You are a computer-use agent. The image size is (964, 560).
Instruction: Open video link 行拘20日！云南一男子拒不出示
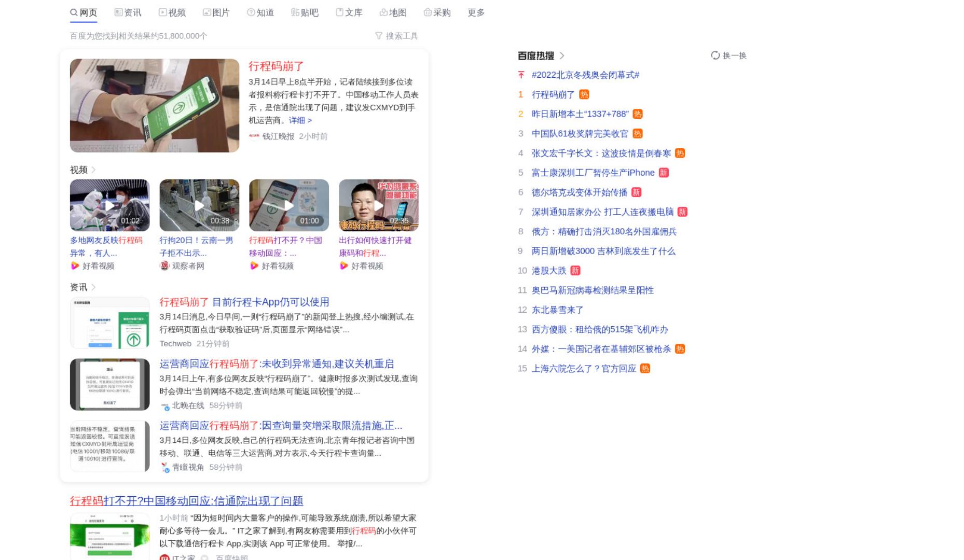196,247
